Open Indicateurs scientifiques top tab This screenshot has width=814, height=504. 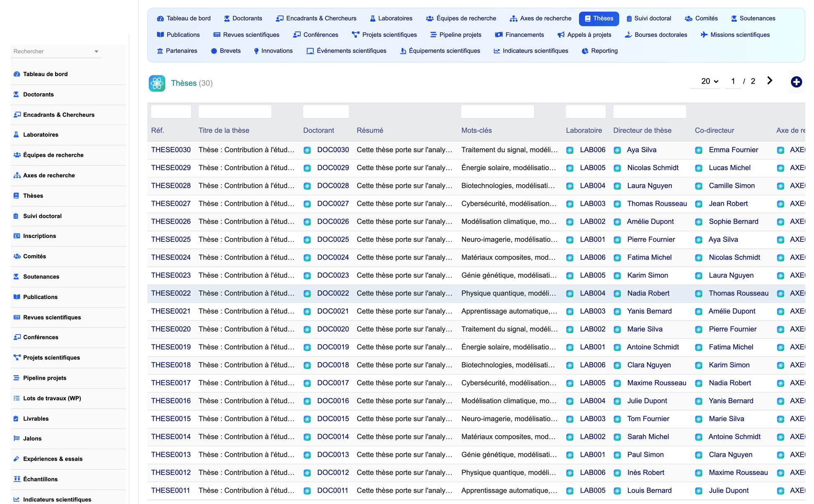coord(531,51)
